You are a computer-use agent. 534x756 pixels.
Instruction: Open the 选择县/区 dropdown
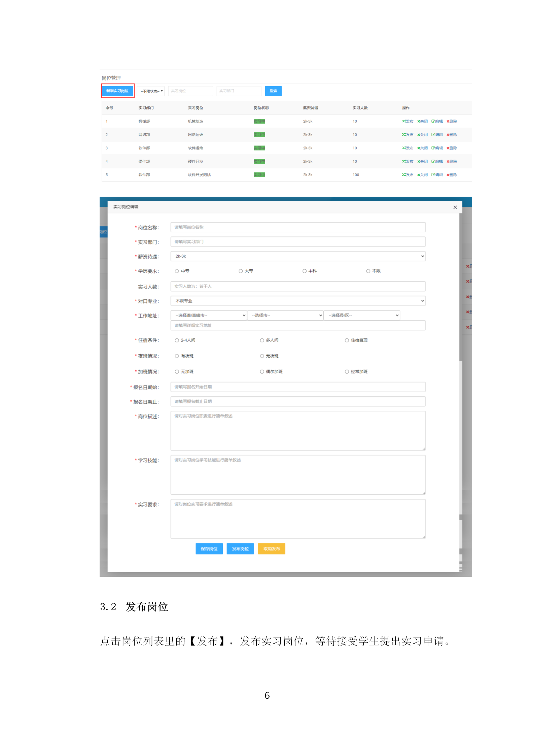coord(362,316)
